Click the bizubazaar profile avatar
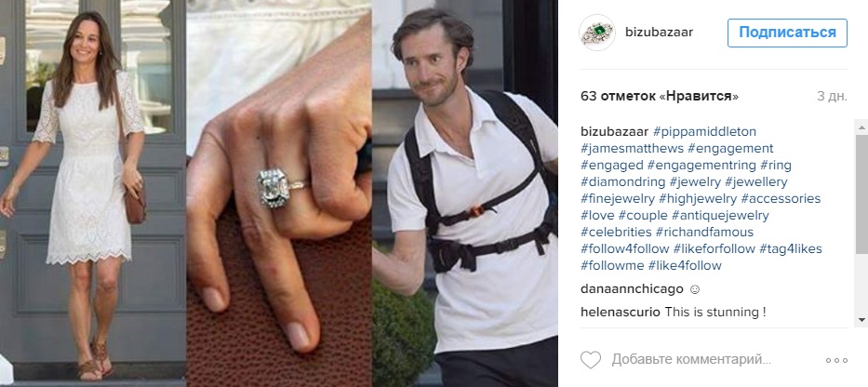 pyautogui.click(x=597, y=33)
